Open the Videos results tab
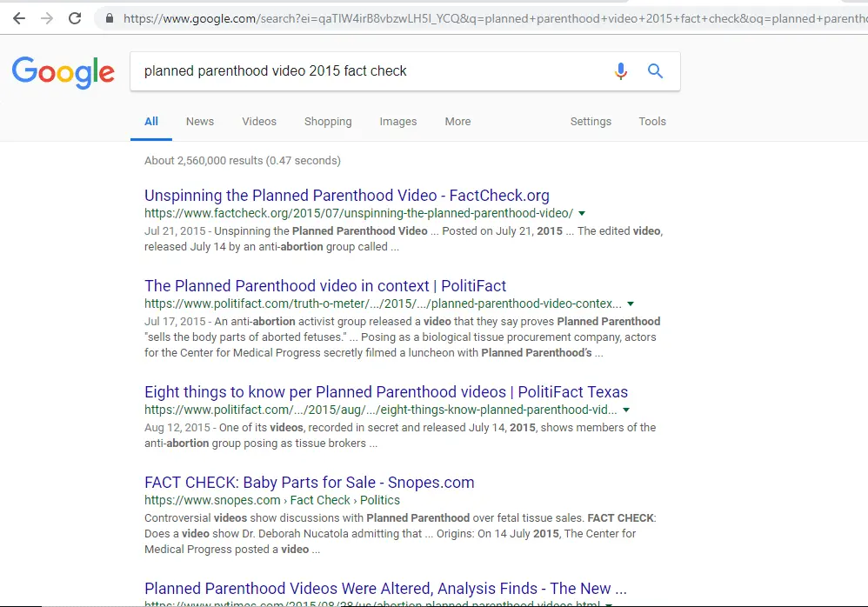Viewport: 868px width, 607px height. pos(259,122)
